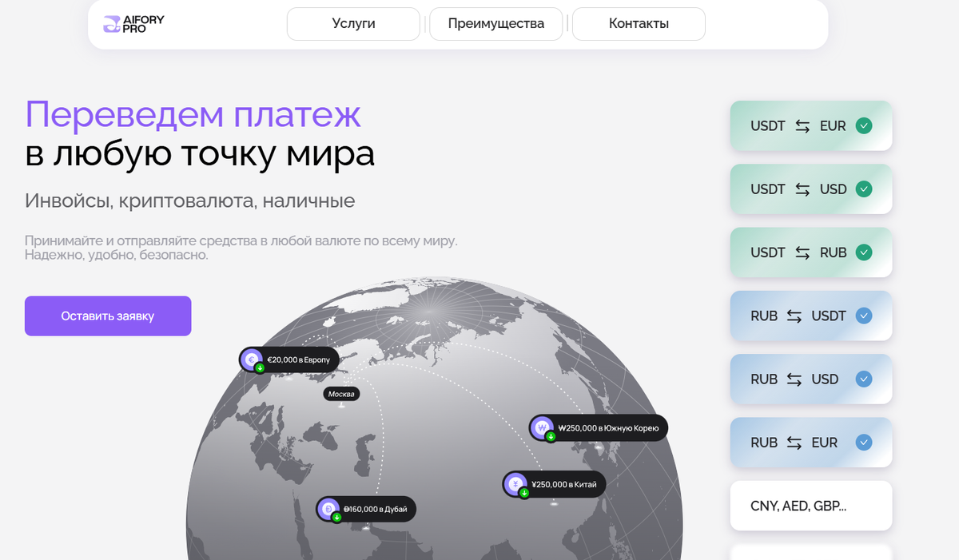Expand the partially visible card below CNY, AED, GBP
Image resolution: width=959 pixels, height=560 pixels.
pyautogui.click(x=810, y=553)
